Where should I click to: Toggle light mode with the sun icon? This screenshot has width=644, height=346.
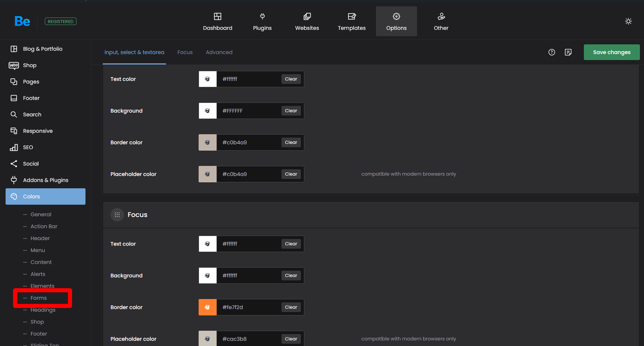(x=628, y=21)
